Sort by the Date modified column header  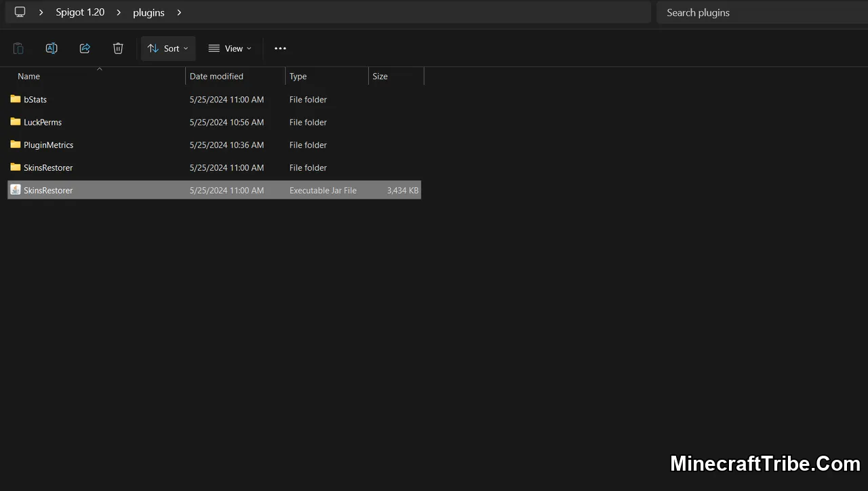pyautogui.click(x=216, y=77)
